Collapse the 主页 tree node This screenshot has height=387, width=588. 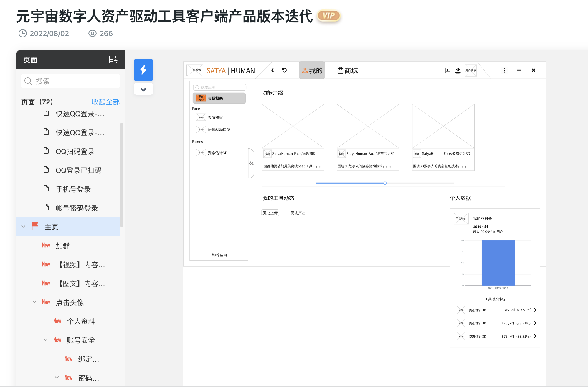coord(23,227)
